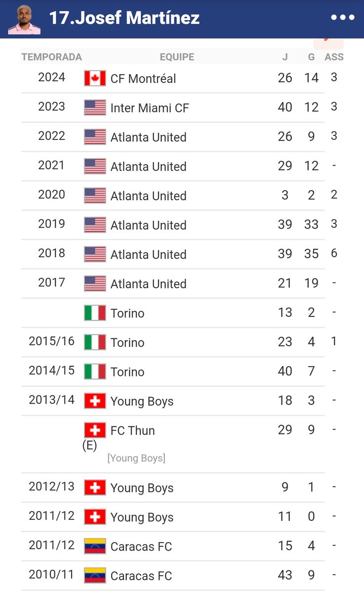Click the Canada flag beside CF Montréal

95,79
